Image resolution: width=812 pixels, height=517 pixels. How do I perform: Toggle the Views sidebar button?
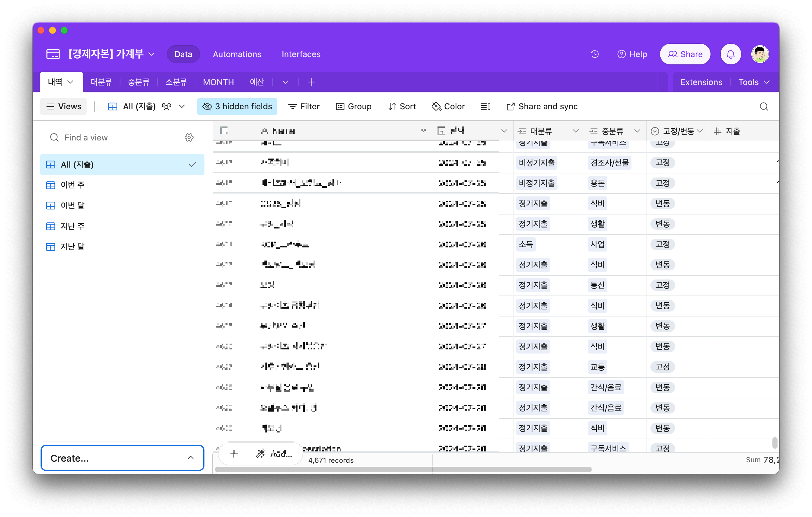click(63, 106)
